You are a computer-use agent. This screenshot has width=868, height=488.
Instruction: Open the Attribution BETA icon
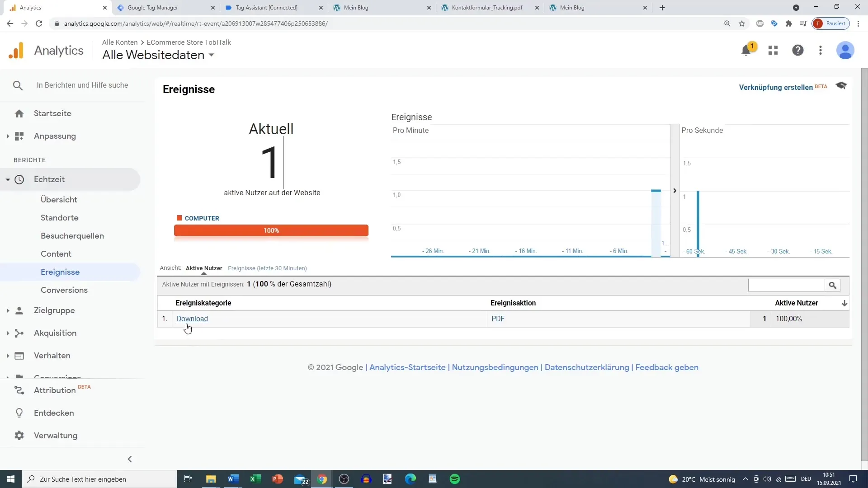point(19,389)
